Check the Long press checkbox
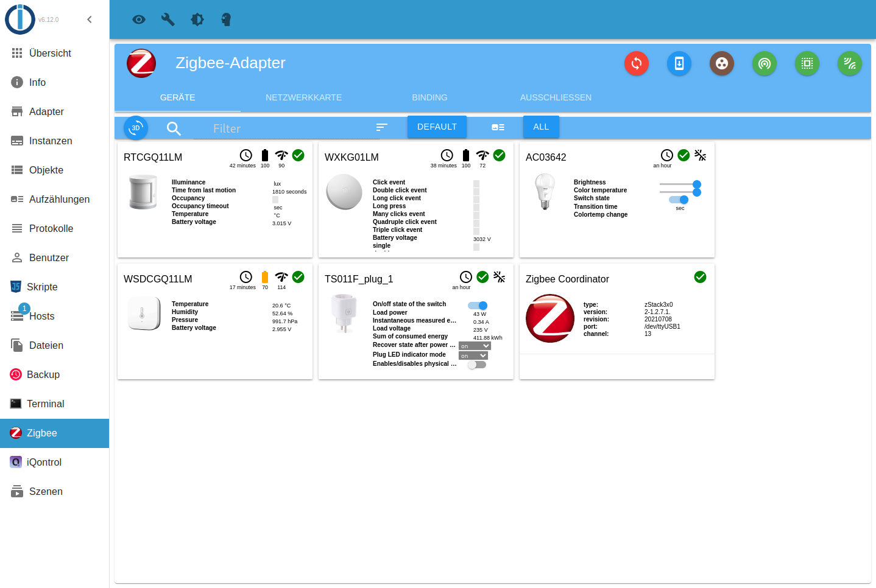This screenshot has height=588, width=876. (x=476, y=208)
